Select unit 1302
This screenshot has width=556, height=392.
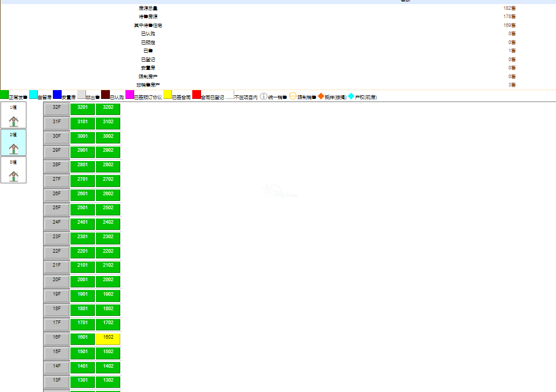(x=108, y=382)
